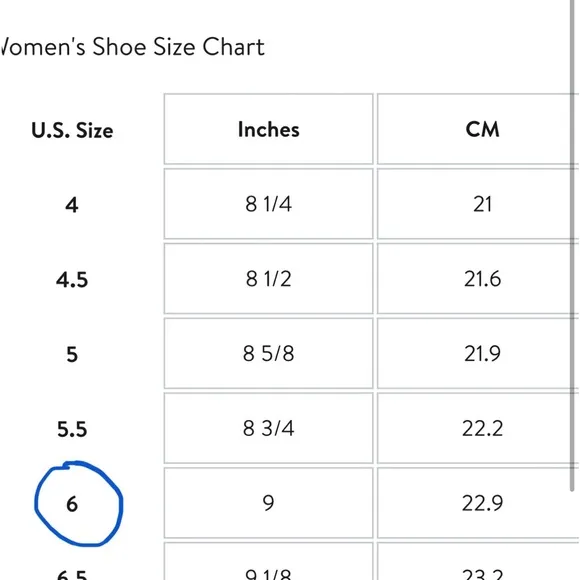Select the U.S. Size column header
Image resolution: width=580 pixels, height=580 pixels.
tap(72, 130)
